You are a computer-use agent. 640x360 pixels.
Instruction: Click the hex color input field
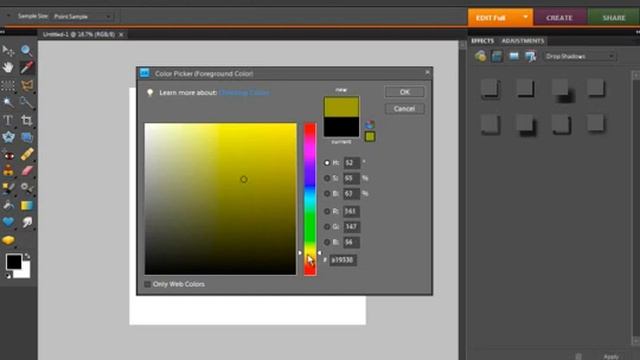(343, 260)
